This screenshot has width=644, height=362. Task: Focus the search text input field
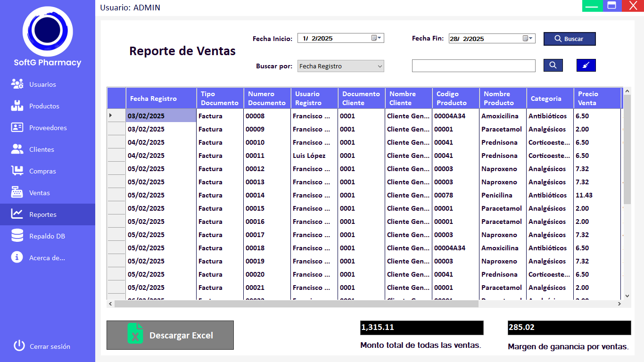point(473,66)
